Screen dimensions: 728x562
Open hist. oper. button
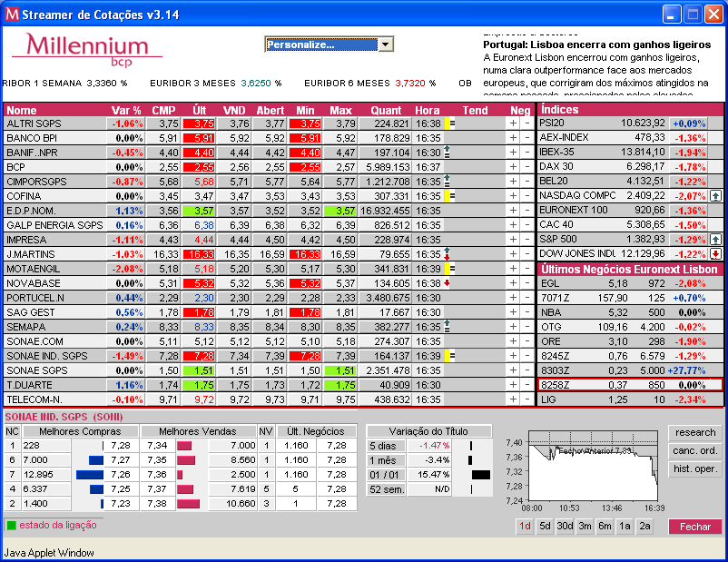pyautogui.click(x=695, y=469)
